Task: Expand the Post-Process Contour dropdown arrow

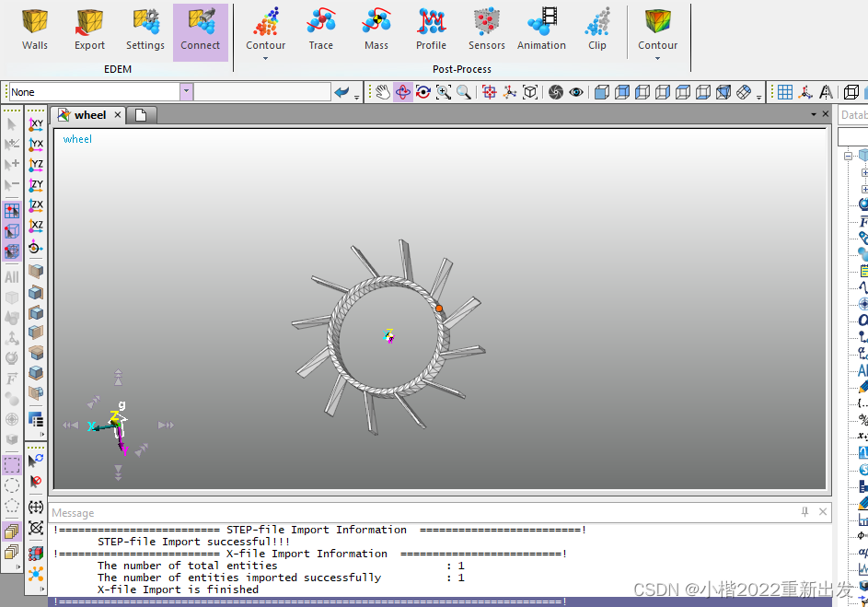Action: 265,59
